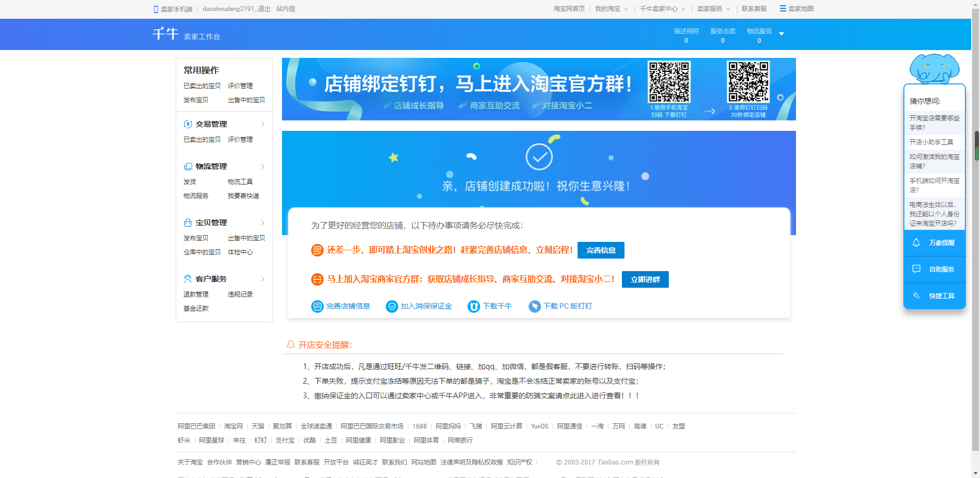Click the 卖家地图 list icon
Viewport: 980px width, 478px height.
782,9
